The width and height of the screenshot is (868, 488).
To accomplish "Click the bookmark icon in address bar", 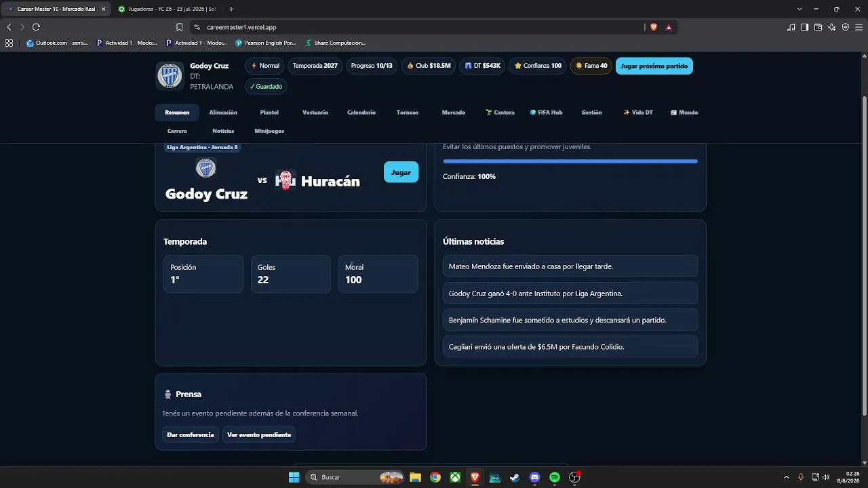I will pos(179,27).
